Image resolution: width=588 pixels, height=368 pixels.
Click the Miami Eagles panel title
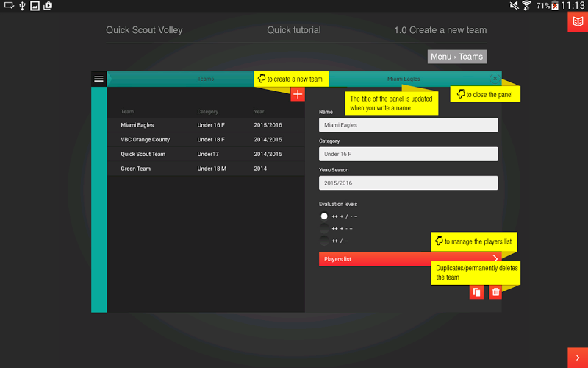click(404, 79)
